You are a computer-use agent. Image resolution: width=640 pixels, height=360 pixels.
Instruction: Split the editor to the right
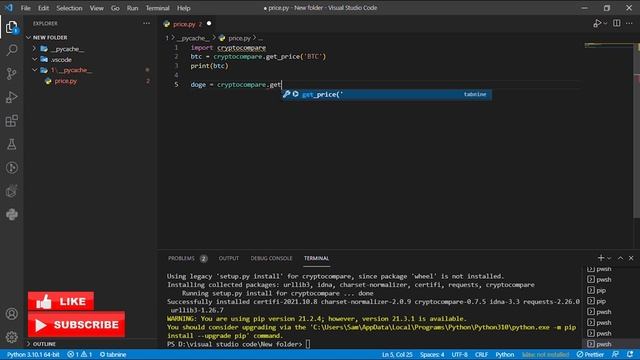[x=616, y=23]
